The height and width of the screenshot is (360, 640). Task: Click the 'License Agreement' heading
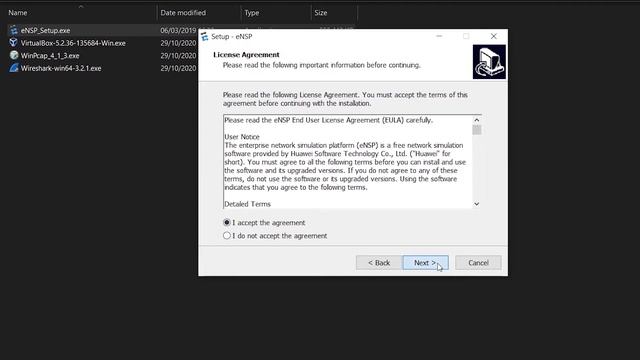(x=246, y=55)
